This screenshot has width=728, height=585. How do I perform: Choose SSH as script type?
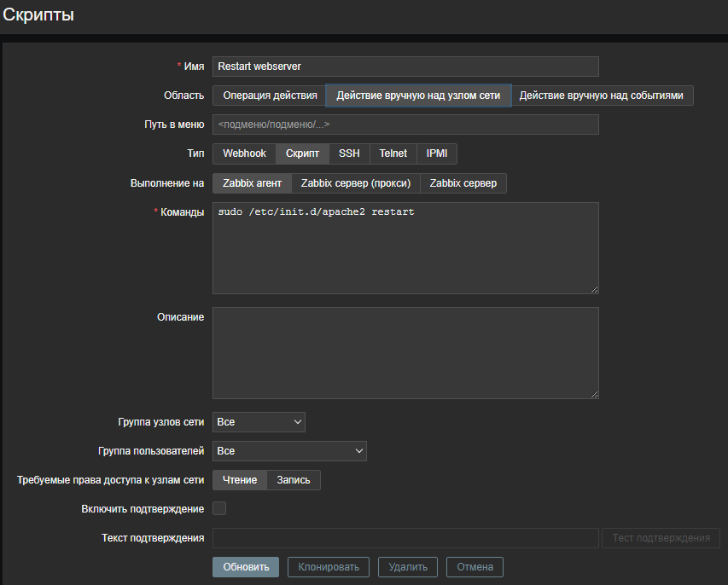pos(349,153)
